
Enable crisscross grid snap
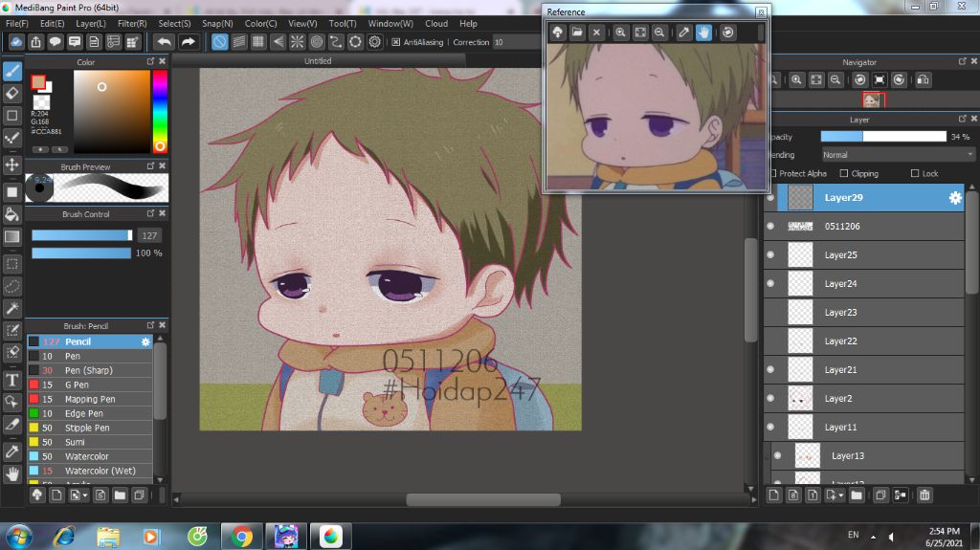point(258,42)
